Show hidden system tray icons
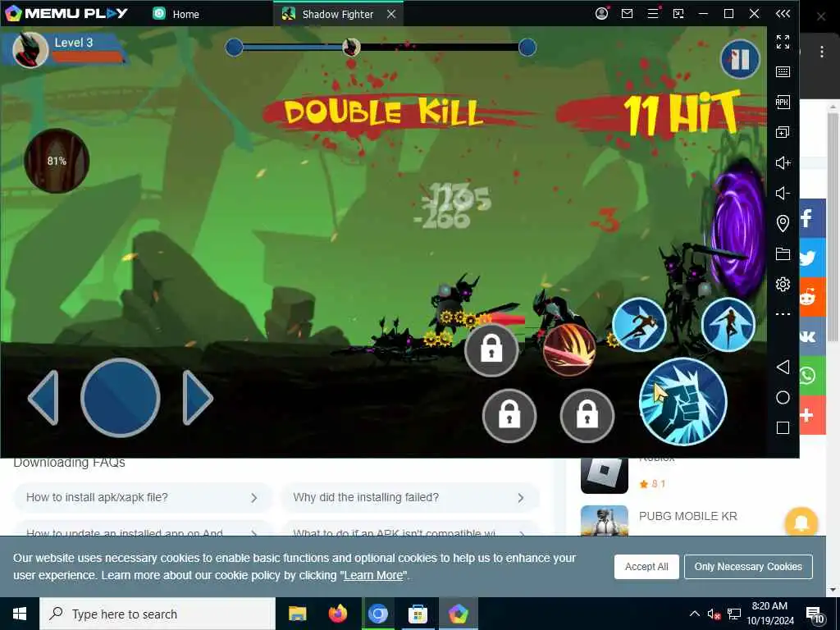Image resolution: width=840 pixels, height=630 pixels. 694,614
